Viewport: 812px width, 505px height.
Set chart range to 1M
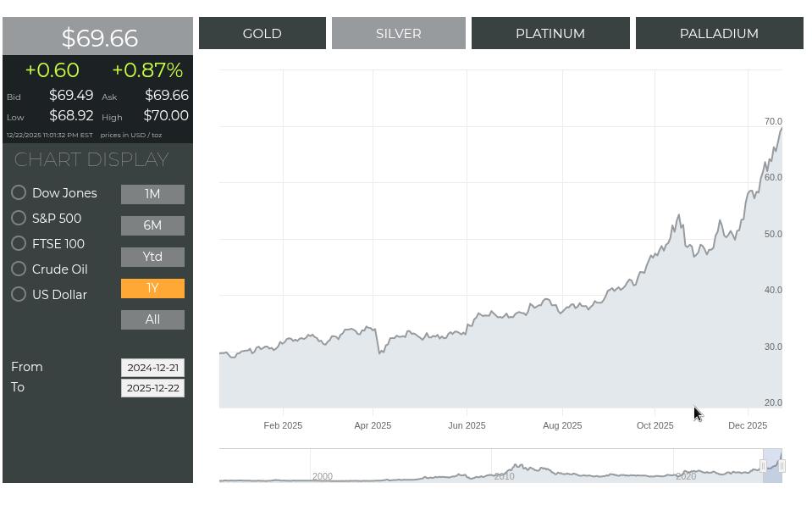click(x=152, y=194)
